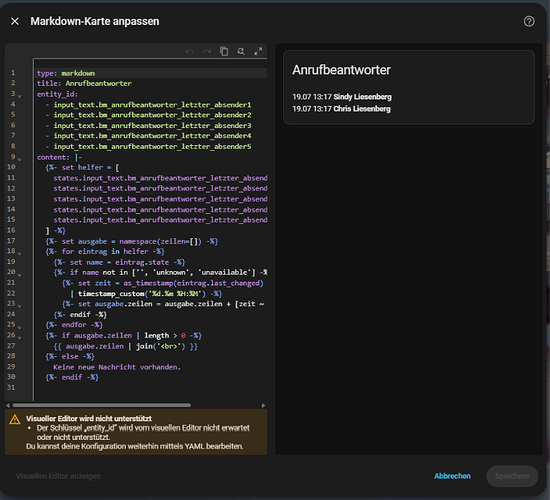Click the 'for eintrag in helfer' line

pos(105,252)
